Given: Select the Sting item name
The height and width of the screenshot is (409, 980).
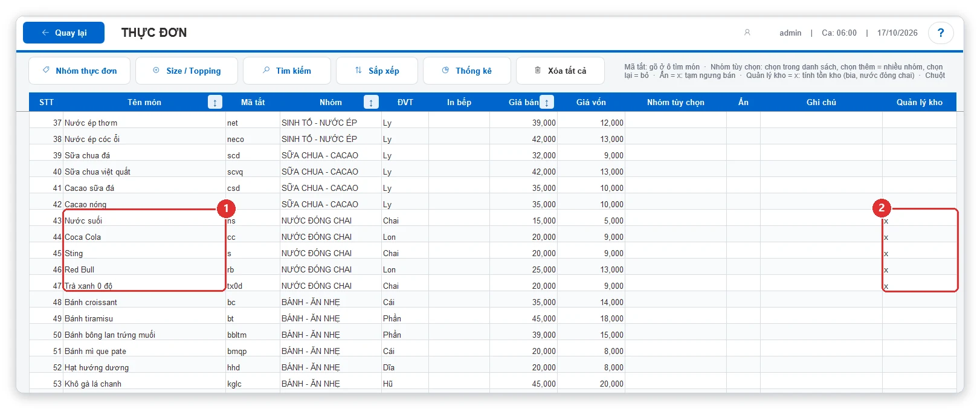Looking at the screenshot, I should tap(74, 253).
